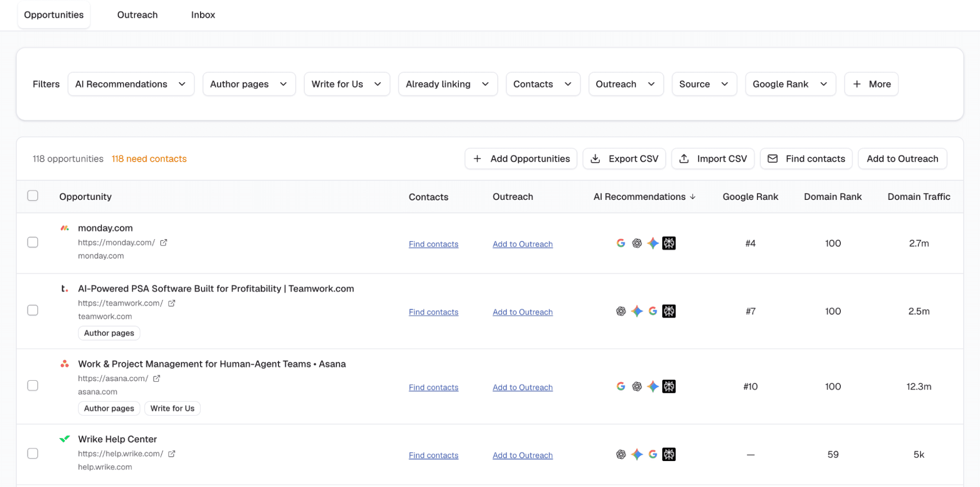Screen dimensions: 980x487
Task: Click Google icon in monday.com row
Action: (x=621, y=243)
